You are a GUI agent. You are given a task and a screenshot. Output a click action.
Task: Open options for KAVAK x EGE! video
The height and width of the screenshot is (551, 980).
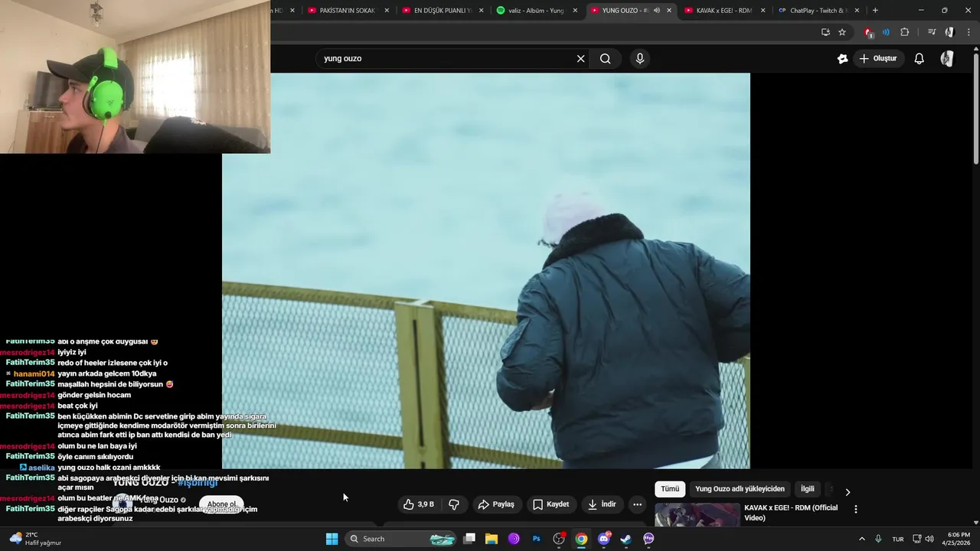(x=856, y=509)
